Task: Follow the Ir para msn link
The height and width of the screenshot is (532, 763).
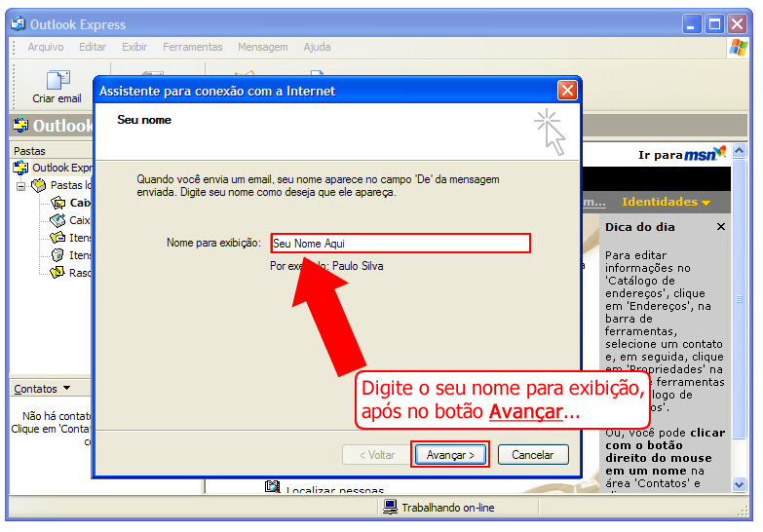Action: point(682,154)
